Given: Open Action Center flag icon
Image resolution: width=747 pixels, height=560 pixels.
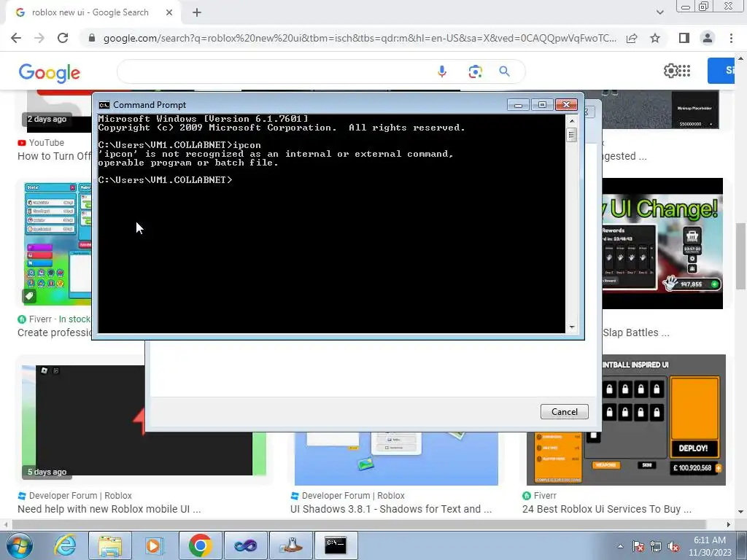Looking at the screenshot, I should [x=638, y=546].
